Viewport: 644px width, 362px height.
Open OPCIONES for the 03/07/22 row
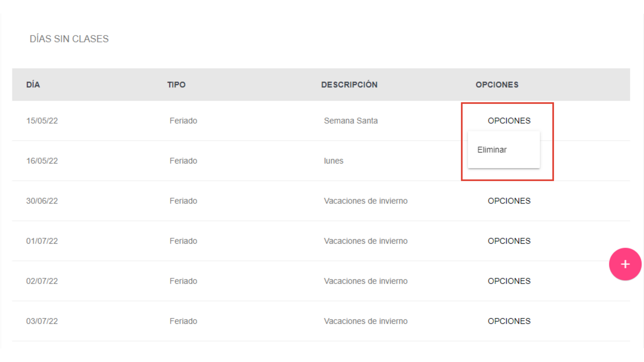click(x=509, y=321)
